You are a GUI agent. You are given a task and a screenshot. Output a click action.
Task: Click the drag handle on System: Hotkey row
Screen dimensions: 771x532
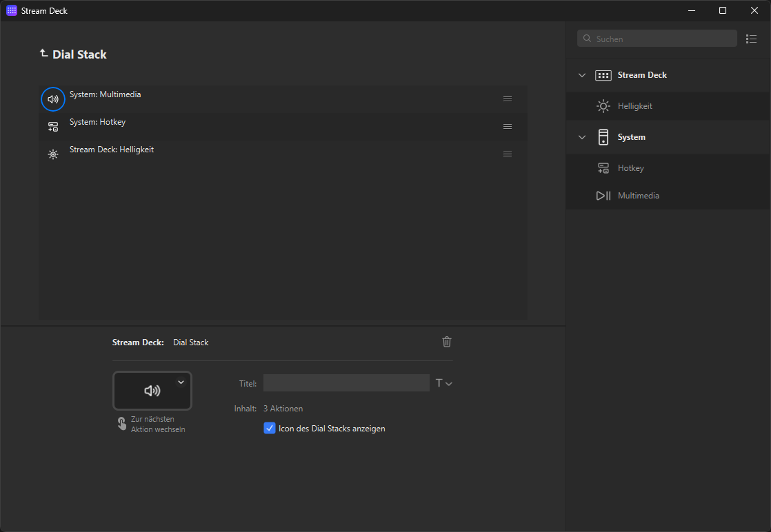pyautogui.click(x=508, y=127)
